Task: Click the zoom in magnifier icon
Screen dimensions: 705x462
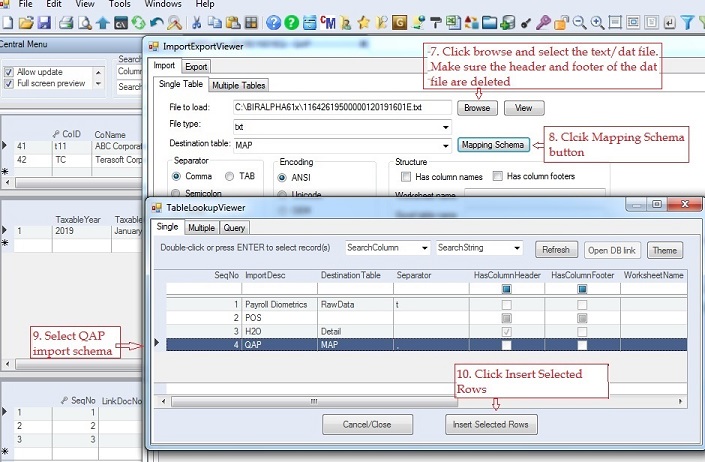Action: tap(598, 22)
